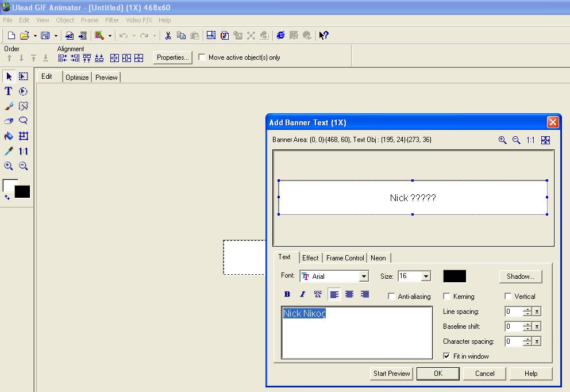Switch to the Neon tab
This screenshot has width=570, height=392.
[378, 258]
